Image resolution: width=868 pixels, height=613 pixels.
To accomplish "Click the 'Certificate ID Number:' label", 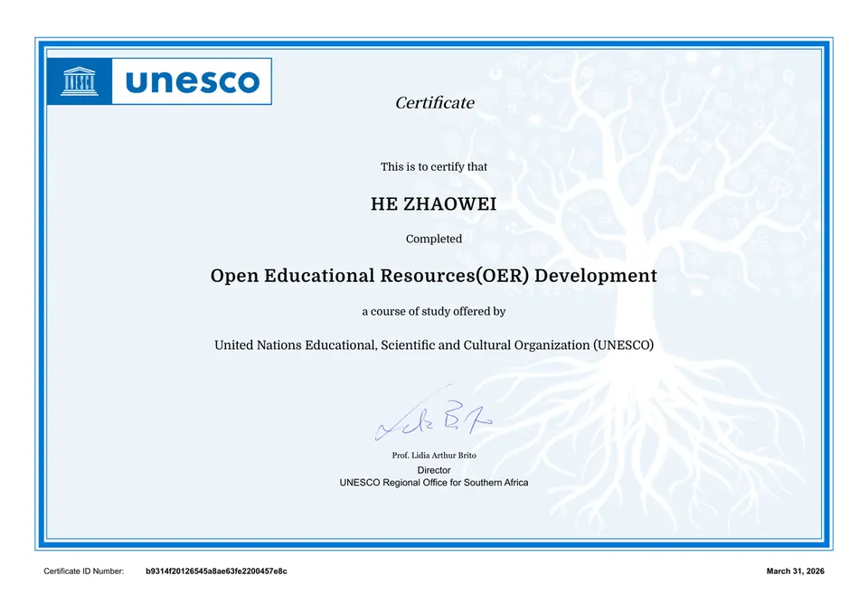I will (x=83, y=571).
